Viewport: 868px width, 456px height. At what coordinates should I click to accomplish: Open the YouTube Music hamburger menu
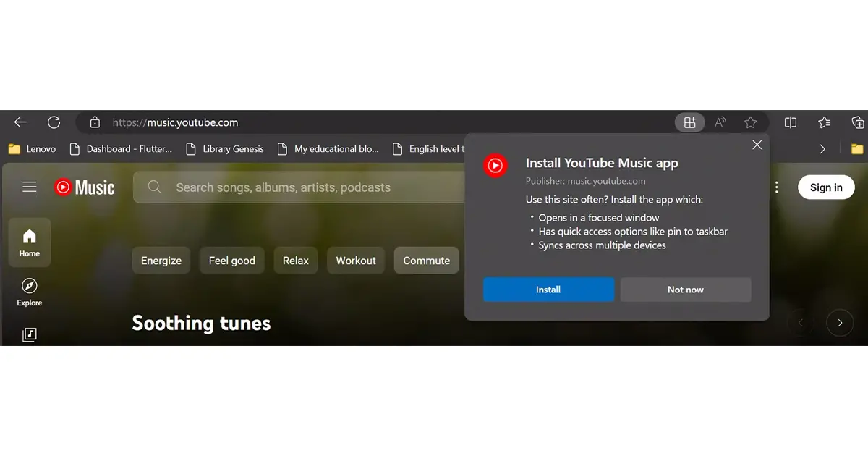30,187
